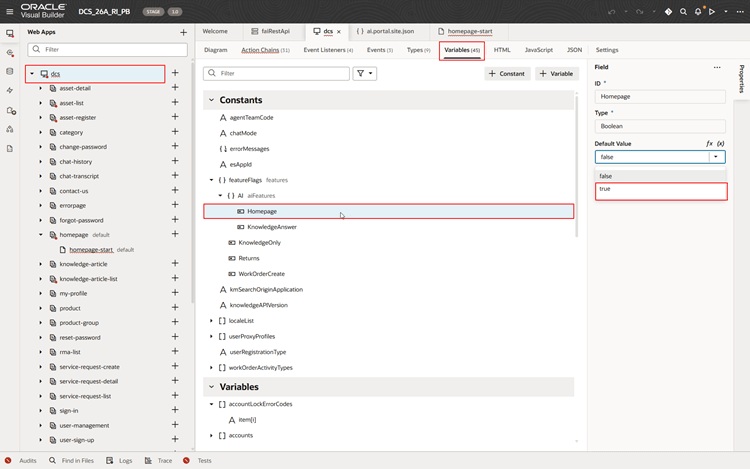This screenshot has height=469, width=750.
Task: Click the ID field containing Homepage
Action: tap(660, 97)
